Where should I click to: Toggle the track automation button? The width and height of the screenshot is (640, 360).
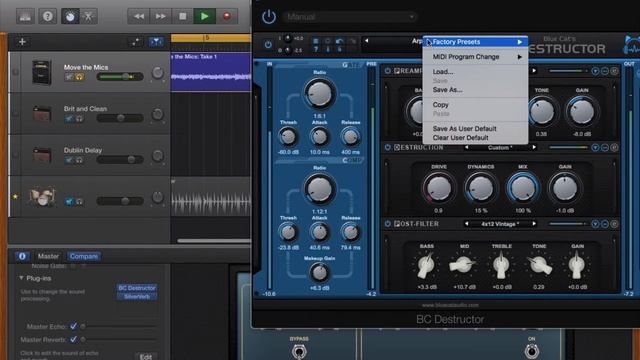[135, 42]
